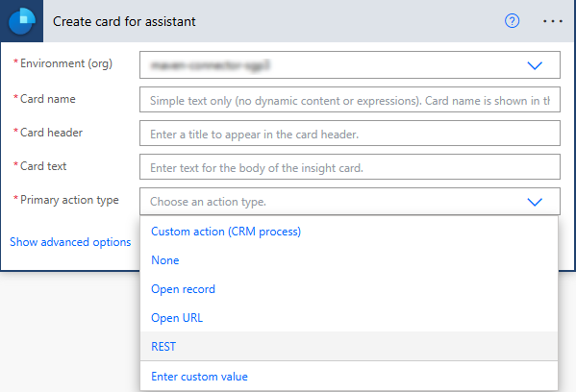Open the three-dot more options menu
This screenshot has width=576, height=392.
coord(553,21)
